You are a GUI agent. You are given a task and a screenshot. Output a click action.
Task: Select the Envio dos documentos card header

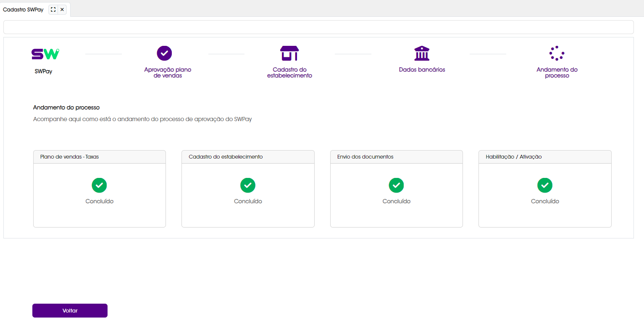click(x=397, y=157)
